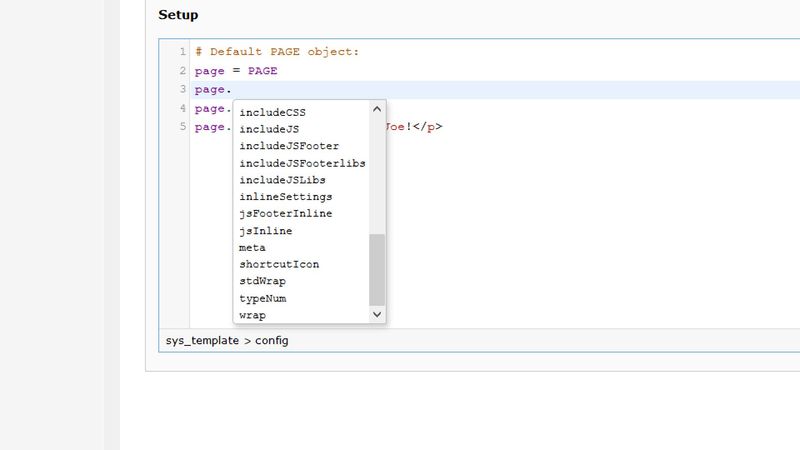The height and width of the screenshot is (450, 800).
Task: Click the 'page = PAGE' code line
Action: click(236, 71)
